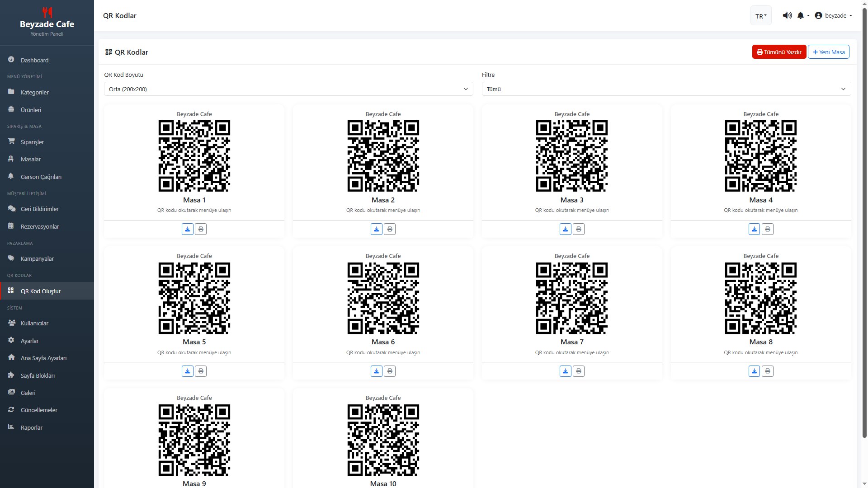Click the Yeni Masa button
The image size is (868, 488).
pyautogui.click(x=829, y=52)
